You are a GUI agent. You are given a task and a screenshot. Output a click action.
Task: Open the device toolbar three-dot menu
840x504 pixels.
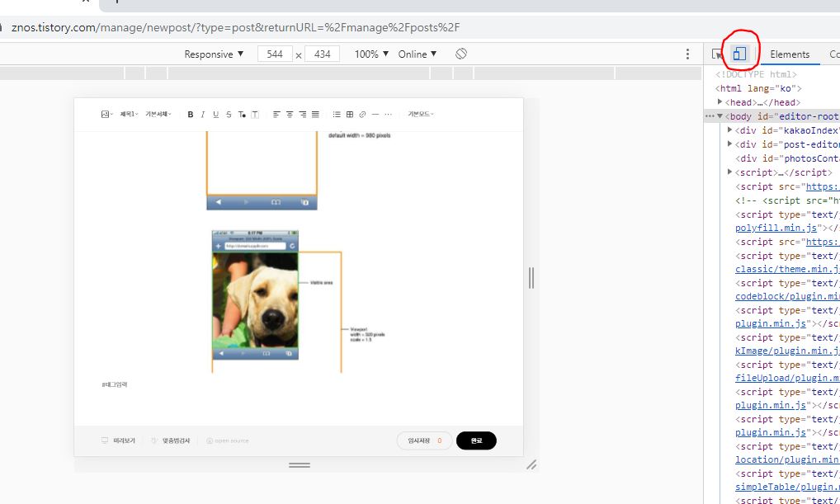tap(687, 54)
